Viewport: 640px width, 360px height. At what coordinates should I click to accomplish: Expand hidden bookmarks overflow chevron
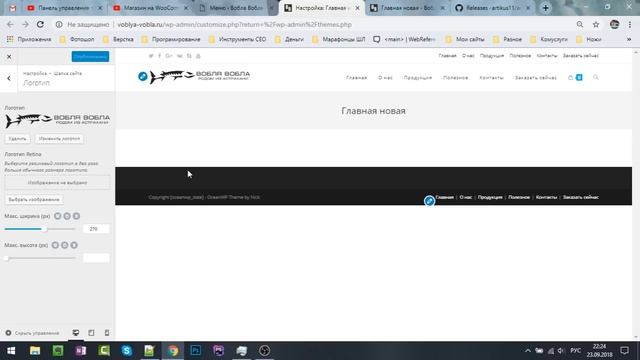coord(629,40)
